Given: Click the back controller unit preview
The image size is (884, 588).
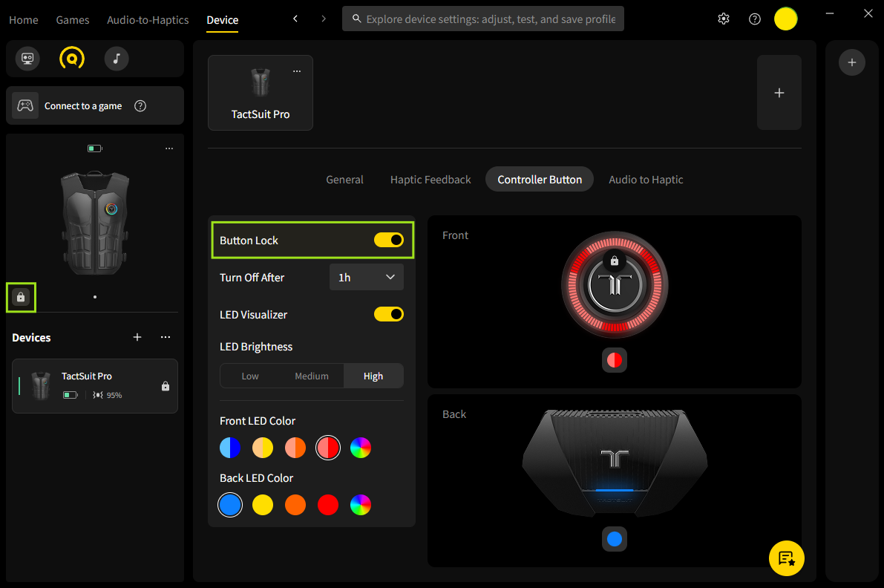Looking at the screenshot, I should click(615, 463).
